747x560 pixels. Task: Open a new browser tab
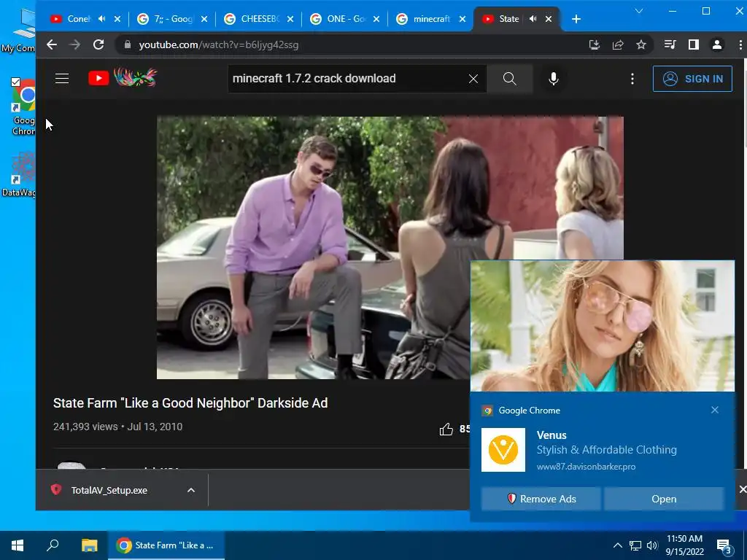[x=576, y=19]
